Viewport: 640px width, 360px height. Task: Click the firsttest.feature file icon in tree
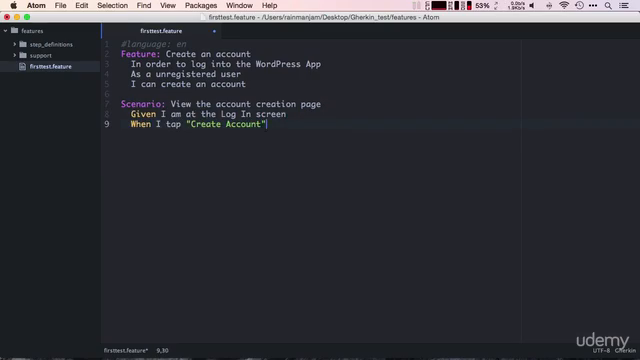click(22, 66)
